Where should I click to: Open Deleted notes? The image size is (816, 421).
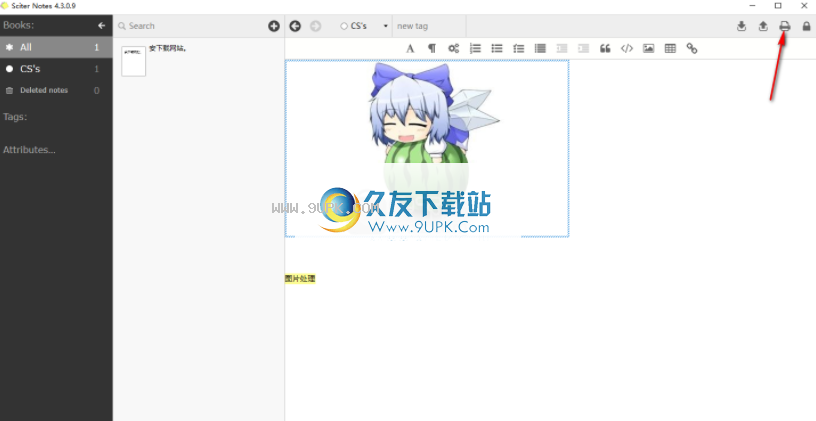[x=56, y=91]
